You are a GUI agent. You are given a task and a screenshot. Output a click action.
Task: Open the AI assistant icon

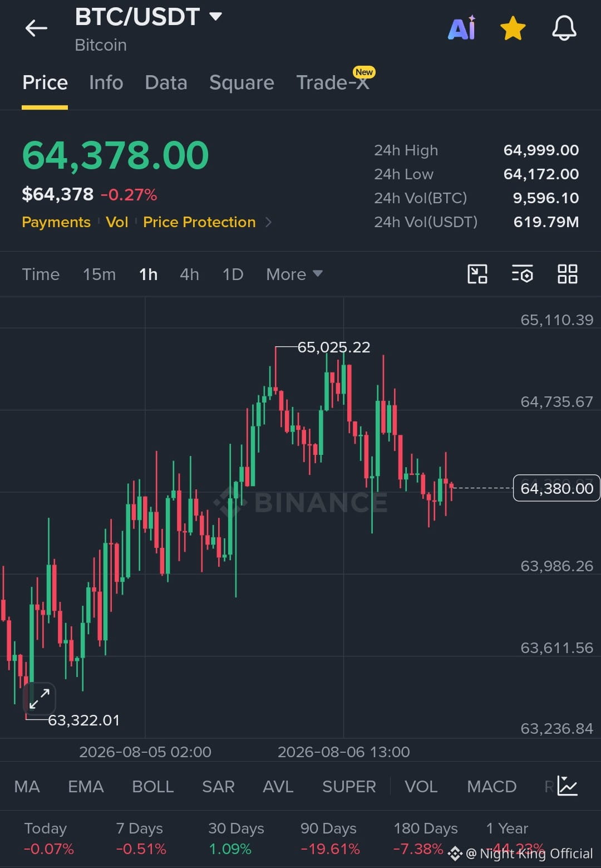point(462,28)
